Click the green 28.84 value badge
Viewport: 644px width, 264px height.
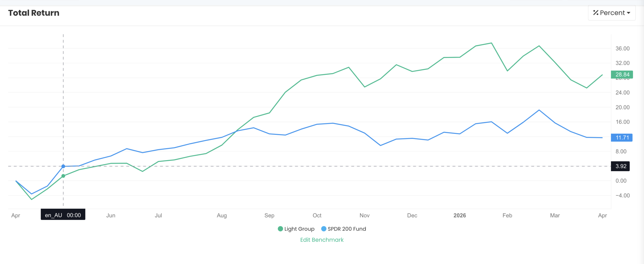point(622,74)
